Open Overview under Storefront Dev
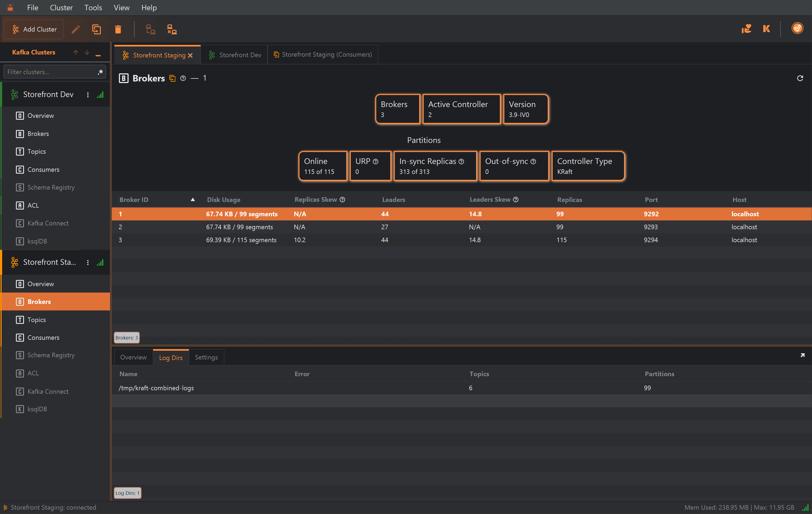Viewport: 812px width, 514px height. (x=56, y=116)
